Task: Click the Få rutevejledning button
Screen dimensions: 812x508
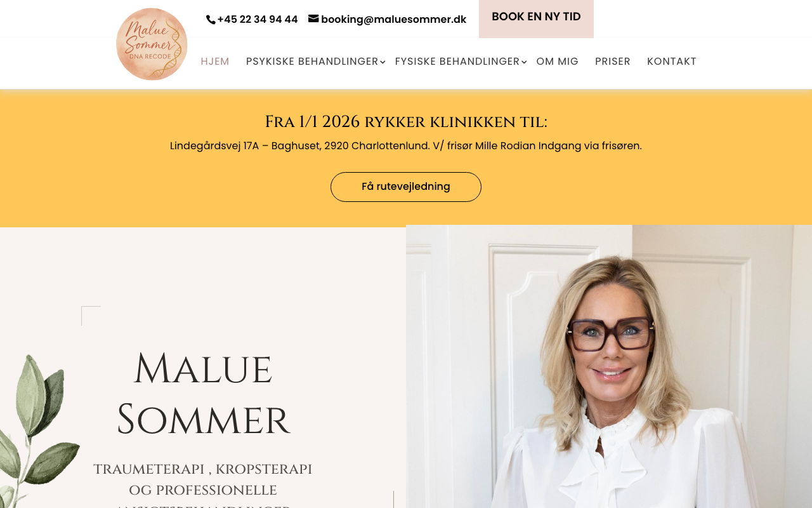Action: pos(406,187)
